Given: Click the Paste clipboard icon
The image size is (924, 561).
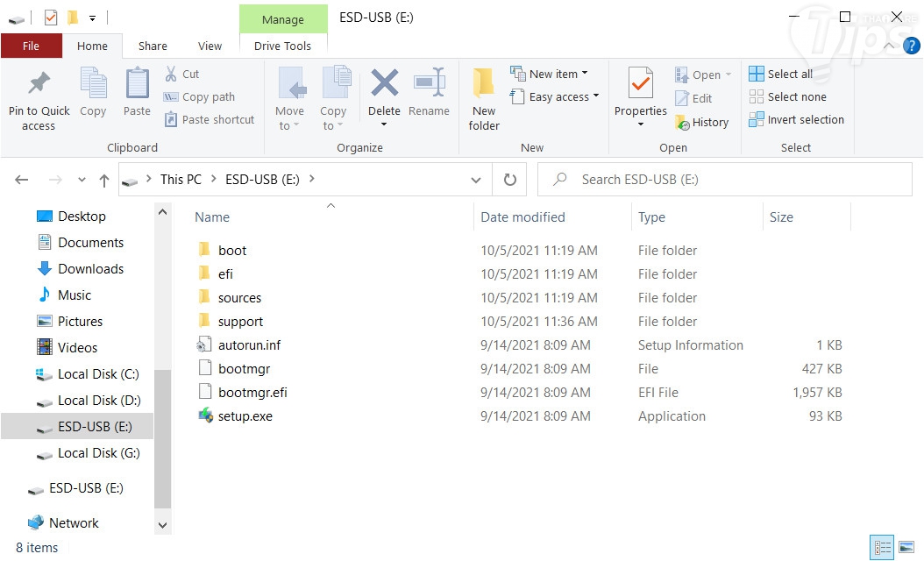Looking at the screenshot, I should tap(138, 83).
